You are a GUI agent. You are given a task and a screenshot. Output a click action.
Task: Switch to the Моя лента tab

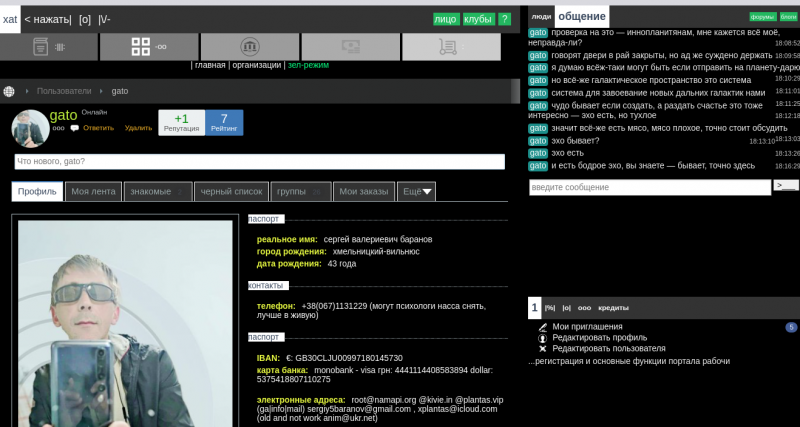(x=94, y=191)
